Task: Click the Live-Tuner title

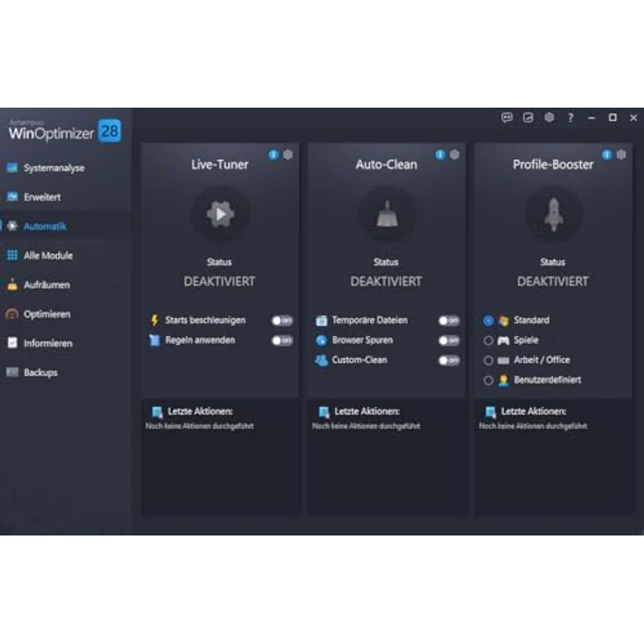Action: point(220,164)
